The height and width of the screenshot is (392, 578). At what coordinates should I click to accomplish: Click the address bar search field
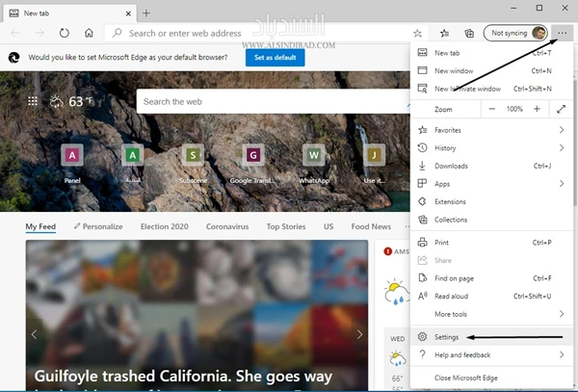click(267, 33)
